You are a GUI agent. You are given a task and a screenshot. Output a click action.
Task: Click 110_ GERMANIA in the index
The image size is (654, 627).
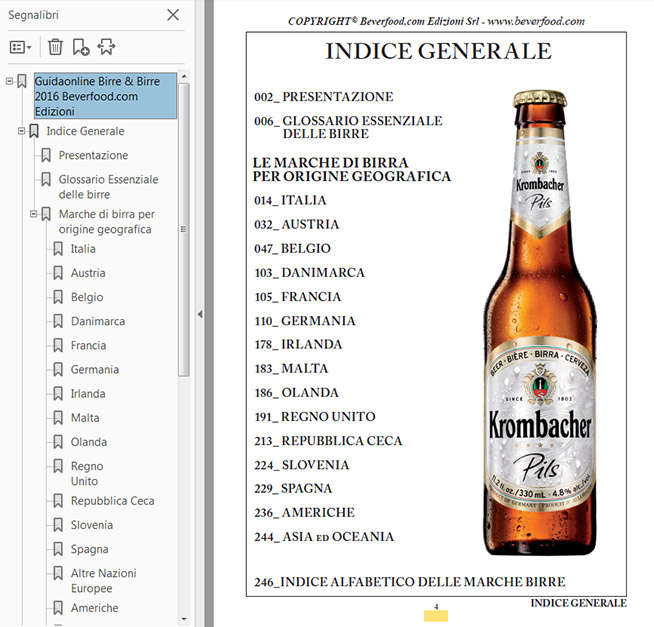coord(305,321)
